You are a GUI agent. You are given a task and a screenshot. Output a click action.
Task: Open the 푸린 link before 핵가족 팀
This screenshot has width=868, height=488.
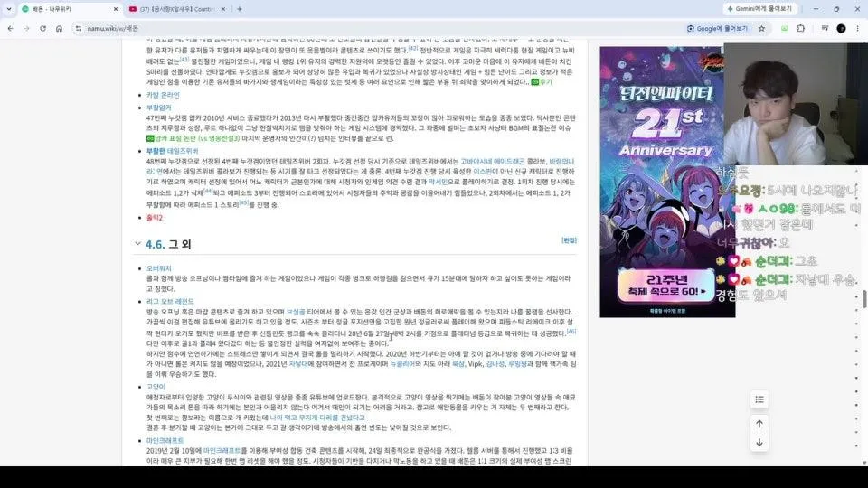[x=517, y=364]
